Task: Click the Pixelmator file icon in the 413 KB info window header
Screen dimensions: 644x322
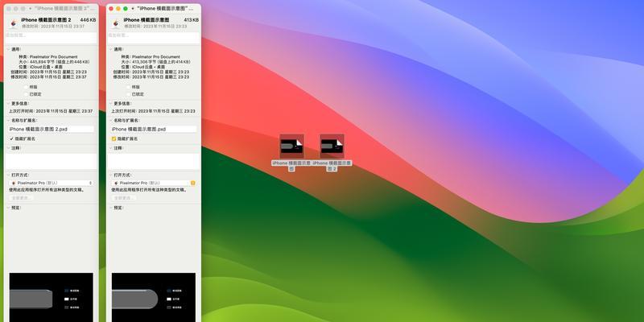Action: [116, 23]
